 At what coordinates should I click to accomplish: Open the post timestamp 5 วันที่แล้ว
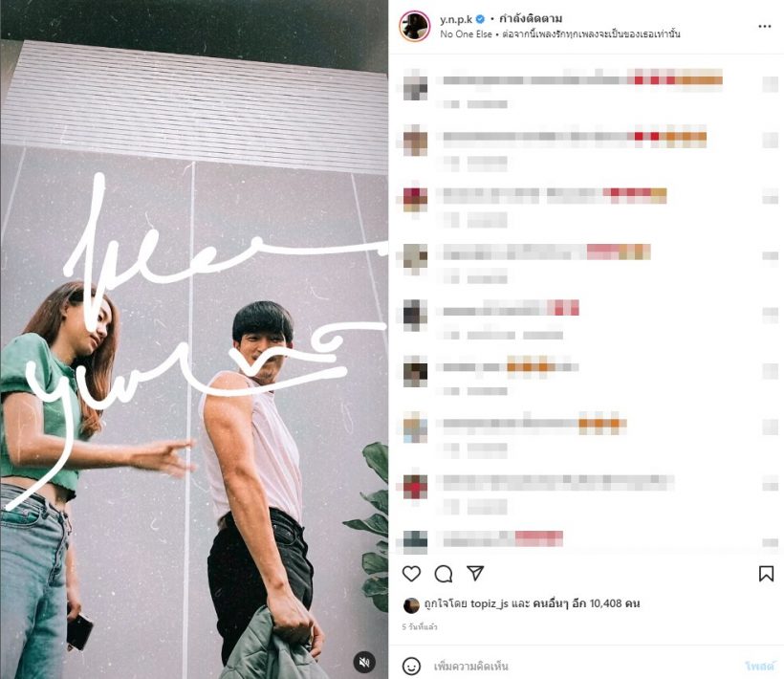(x=420, y=626)
